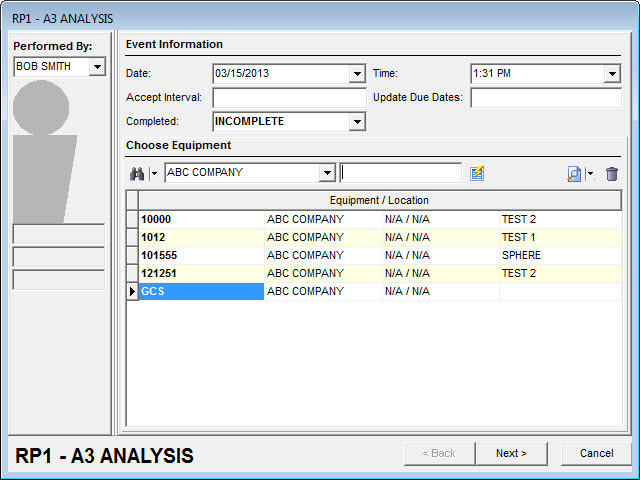Viewport: 640px width, 480px height.
Task: Expand the Date picker dropdown
Action: pos(357,73)
